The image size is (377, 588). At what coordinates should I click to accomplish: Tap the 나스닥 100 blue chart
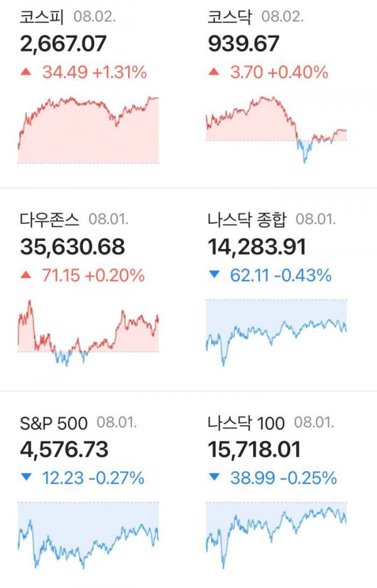pos(276,536)
